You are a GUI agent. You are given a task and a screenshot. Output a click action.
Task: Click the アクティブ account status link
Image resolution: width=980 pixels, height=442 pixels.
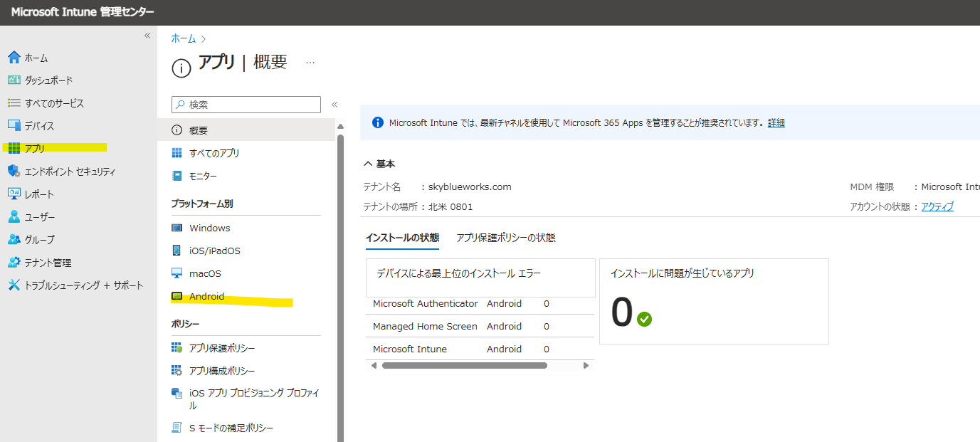(937, 206)
